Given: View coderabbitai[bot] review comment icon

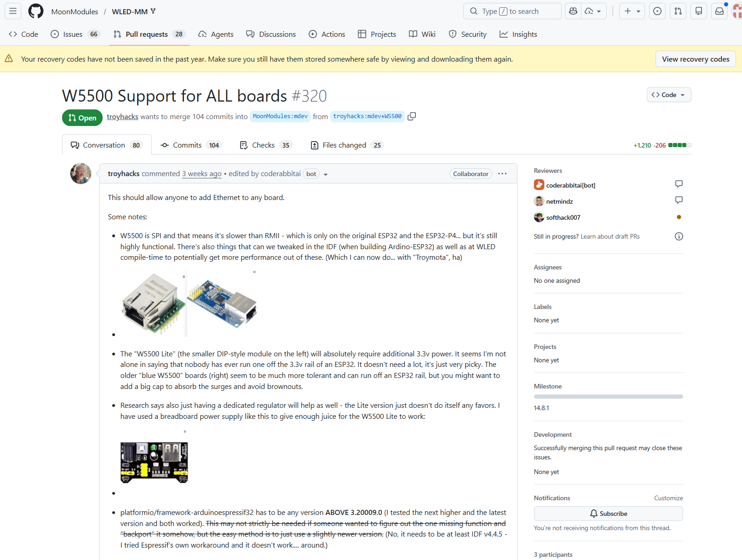Looking at the screenshot, I should click(x=679, y=184).
